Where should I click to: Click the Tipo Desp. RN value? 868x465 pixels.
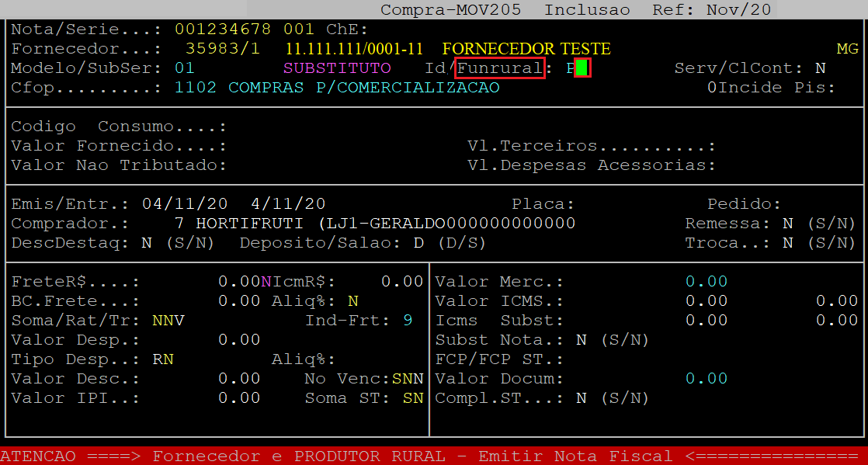(163, 359)
